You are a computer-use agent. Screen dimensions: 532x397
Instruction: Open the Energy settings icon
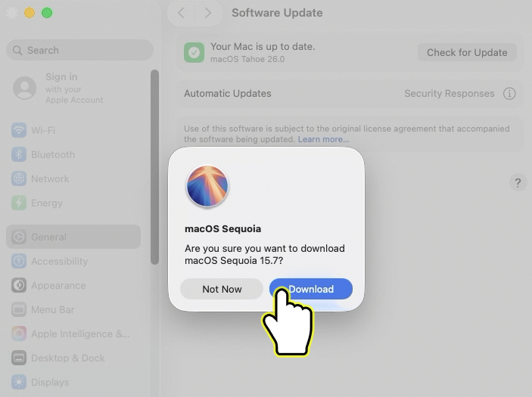19,203
